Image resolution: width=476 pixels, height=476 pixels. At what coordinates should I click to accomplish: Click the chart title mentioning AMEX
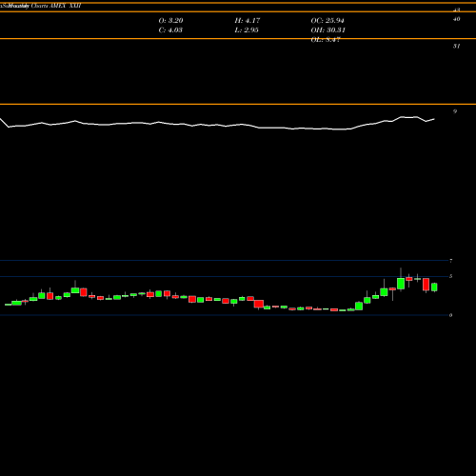[41, 6]
